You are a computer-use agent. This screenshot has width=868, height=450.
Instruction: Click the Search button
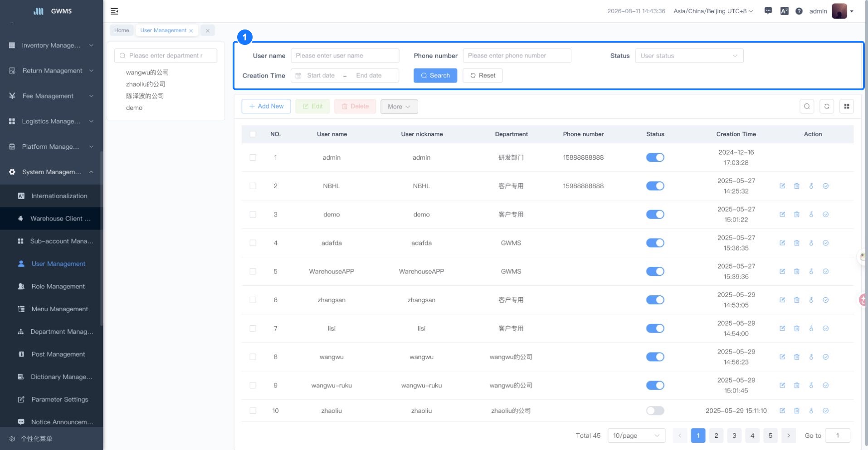[435, 75]
